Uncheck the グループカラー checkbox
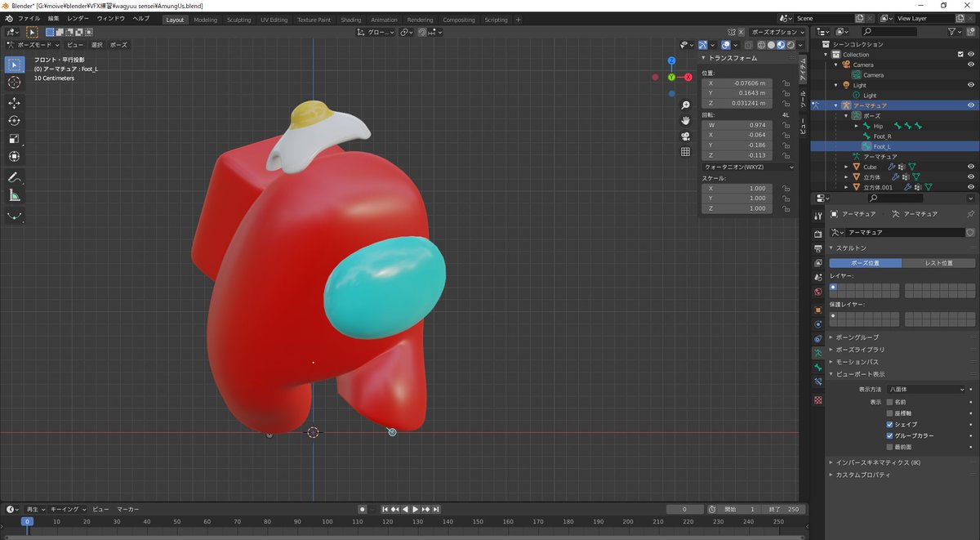The image size is (980, 540). point(890,435)
